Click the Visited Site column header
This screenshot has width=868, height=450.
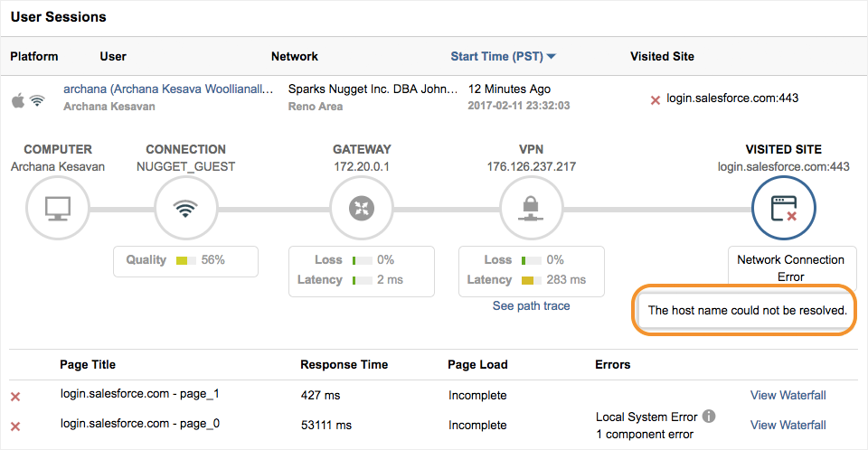click(662, 56)
